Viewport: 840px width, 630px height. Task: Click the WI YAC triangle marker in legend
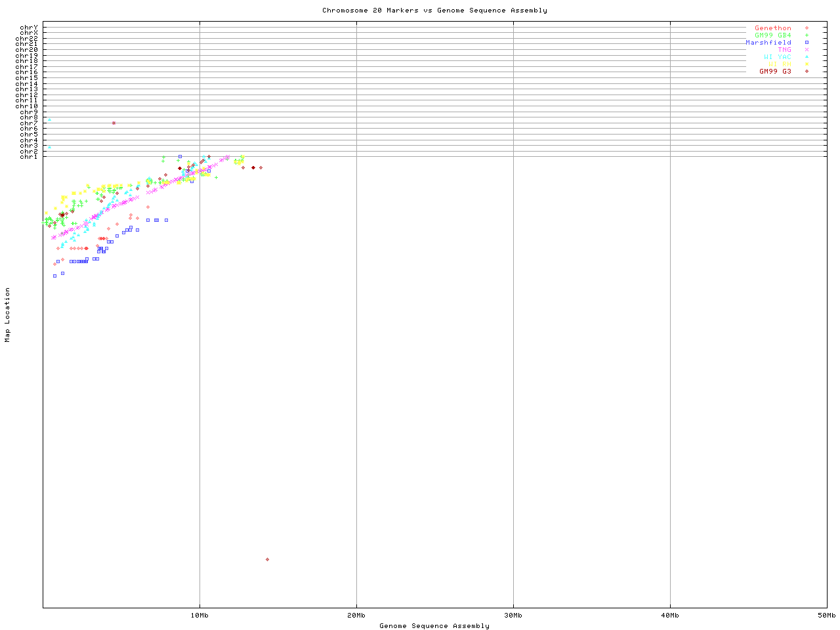(807, 57)
